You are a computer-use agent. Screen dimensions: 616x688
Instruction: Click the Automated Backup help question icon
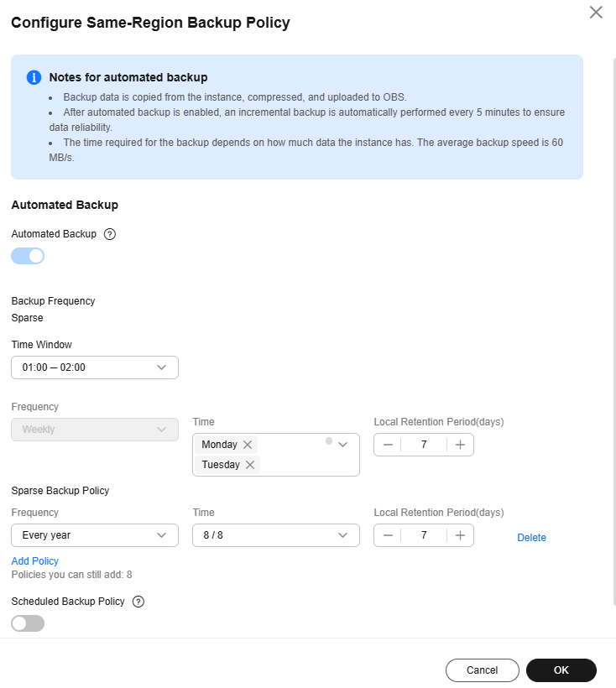click(x=109, y=234)
